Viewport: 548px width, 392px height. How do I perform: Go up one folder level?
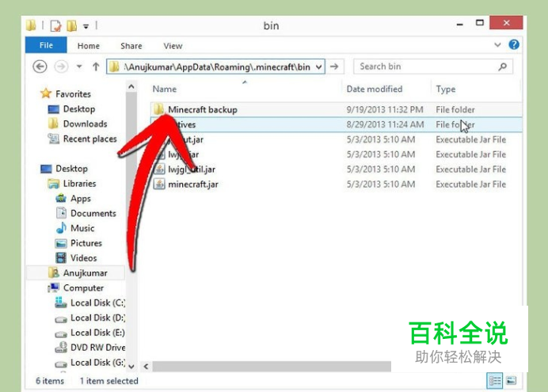[x=96, y=67]
